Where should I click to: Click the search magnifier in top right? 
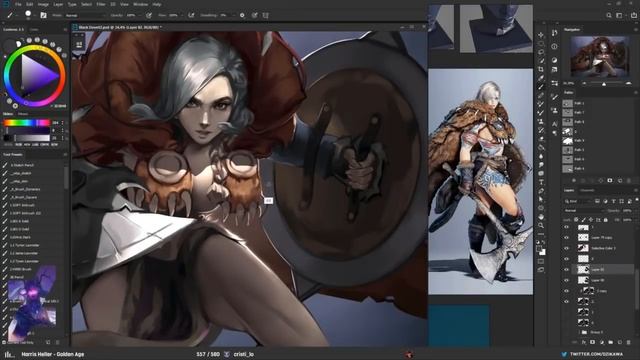(x=609, y=15)
